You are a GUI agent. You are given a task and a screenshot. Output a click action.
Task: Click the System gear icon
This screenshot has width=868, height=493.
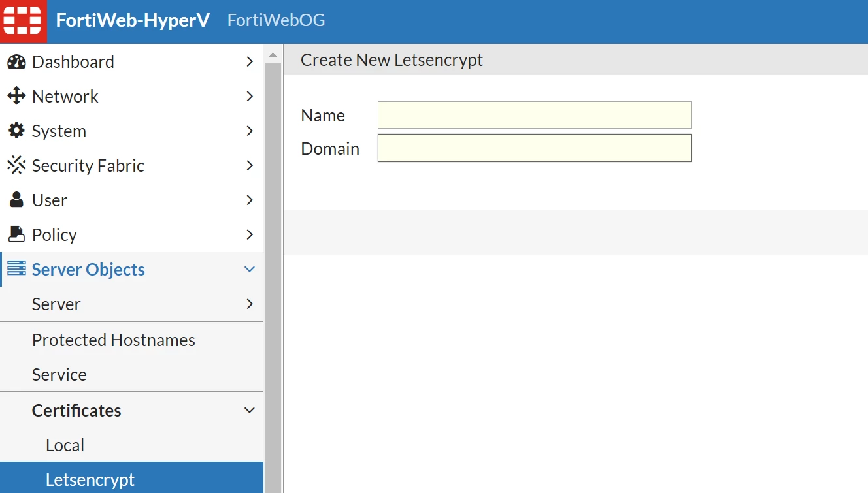point(16,131)
